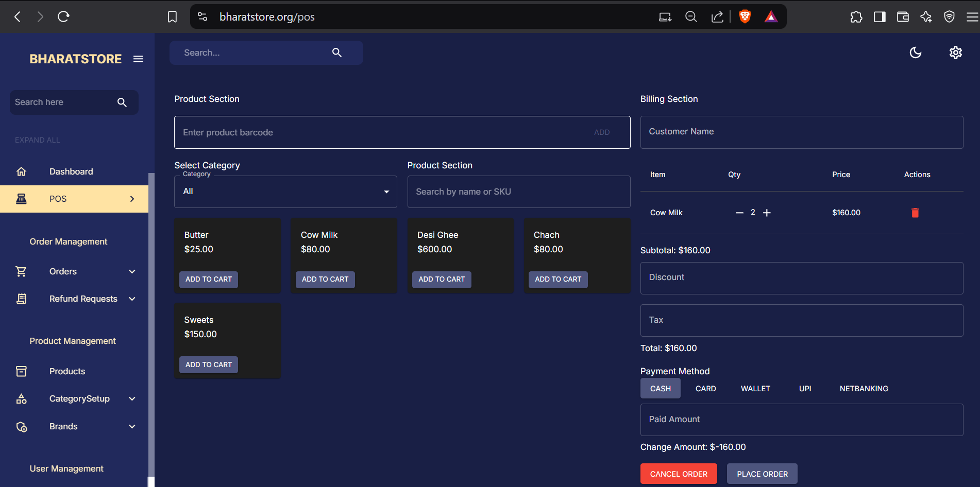Expand the CategorySetup submenu chevron

pos(132,398)
